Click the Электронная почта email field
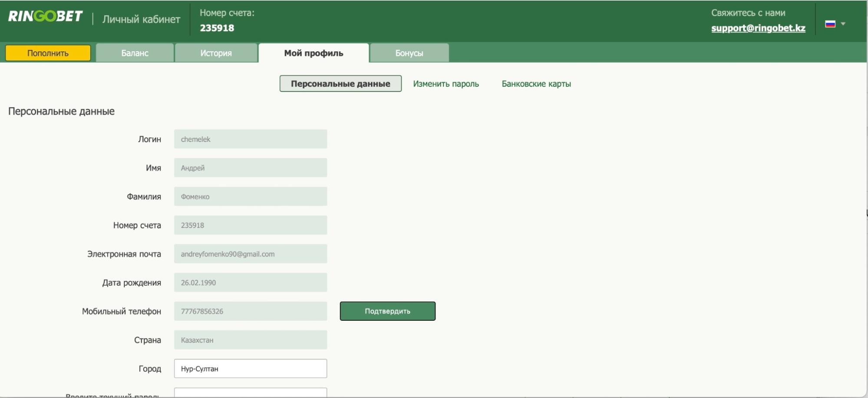Viewport: 868px width, 398px height. [251, 253]
